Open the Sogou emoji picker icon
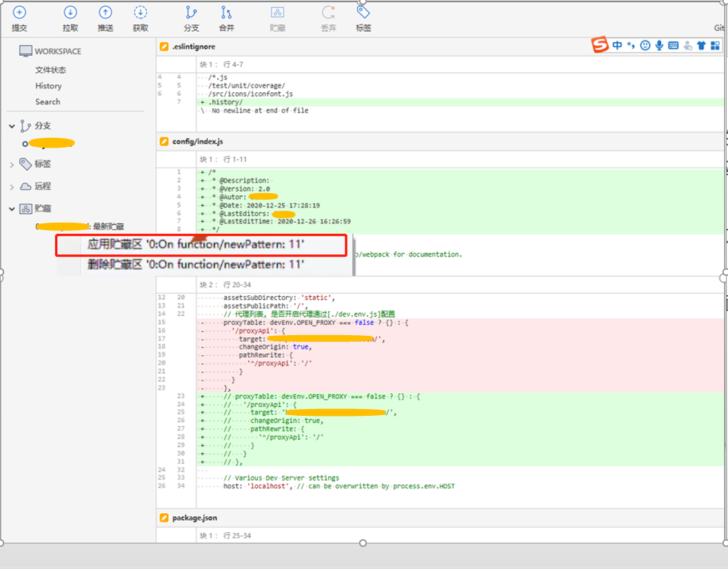Screen dimensions: 728x571 (645, 45)
